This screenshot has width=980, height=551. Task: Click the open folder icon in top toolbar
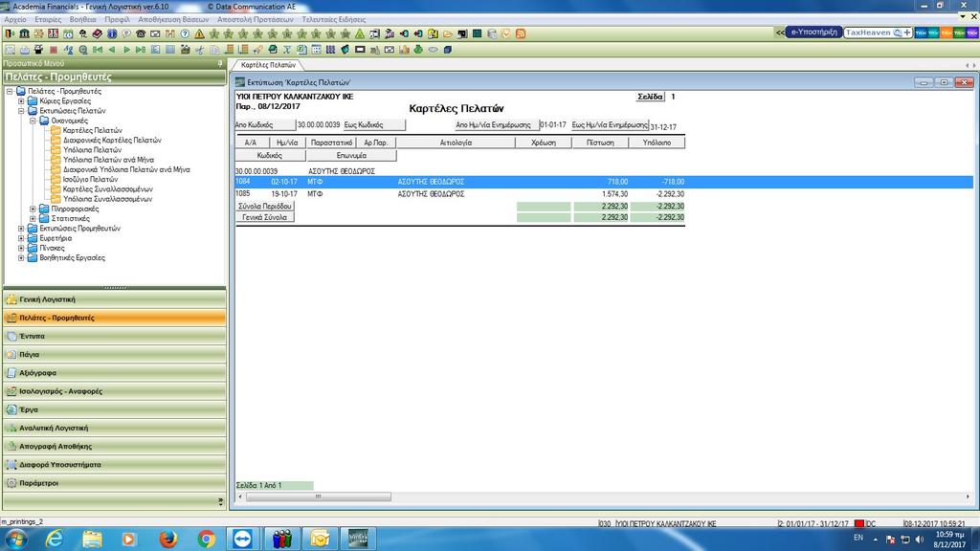(x=448, y=33)
